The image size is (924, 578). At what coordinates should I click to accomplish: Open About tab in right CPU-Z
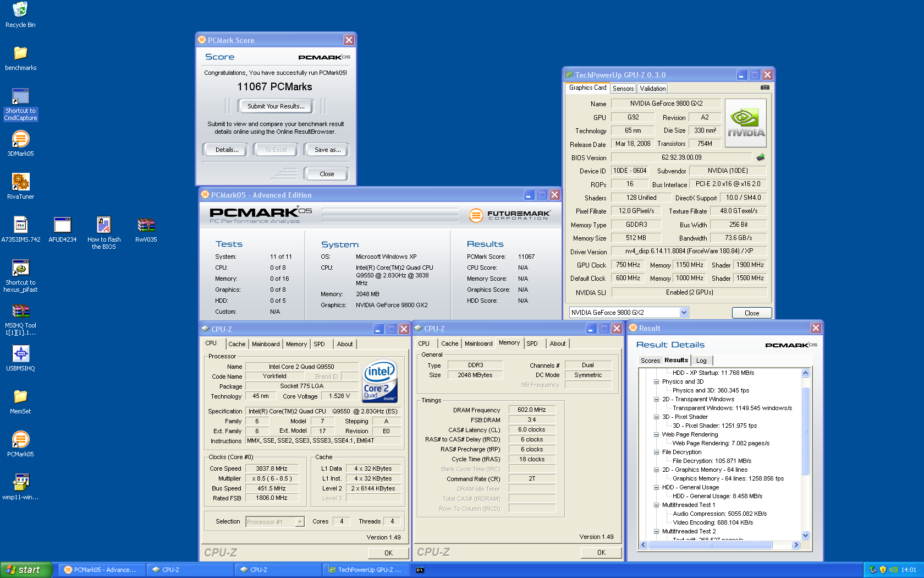(558, 343)
